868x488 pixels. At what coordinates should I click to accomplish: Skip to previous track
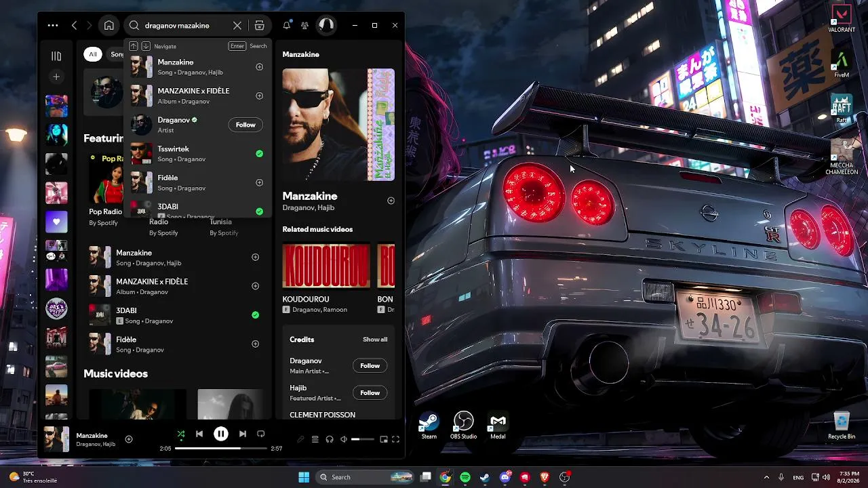click(199, 434)
